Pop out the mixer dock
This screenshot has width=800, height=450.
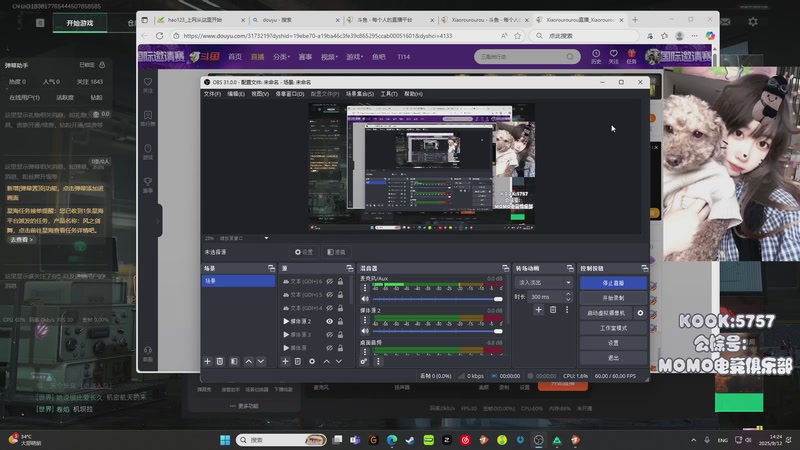click(x=505, y=268)
